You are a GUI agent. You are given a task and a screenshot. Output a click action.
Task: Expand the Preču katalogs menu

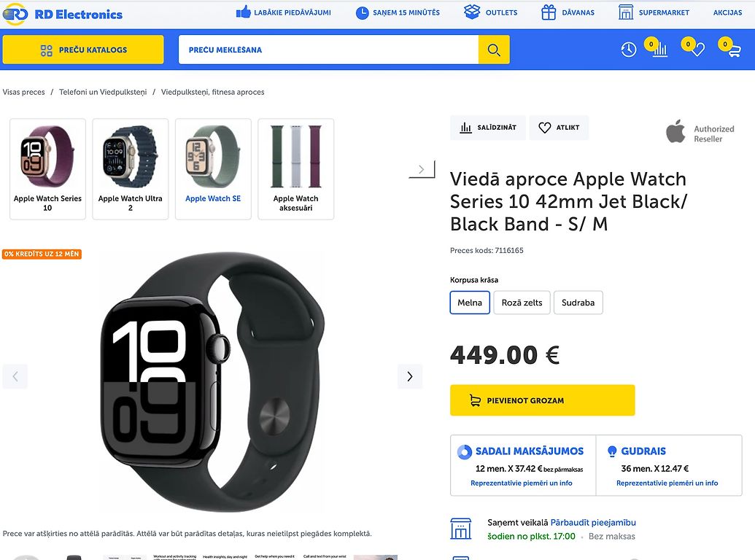pos(83,50)
